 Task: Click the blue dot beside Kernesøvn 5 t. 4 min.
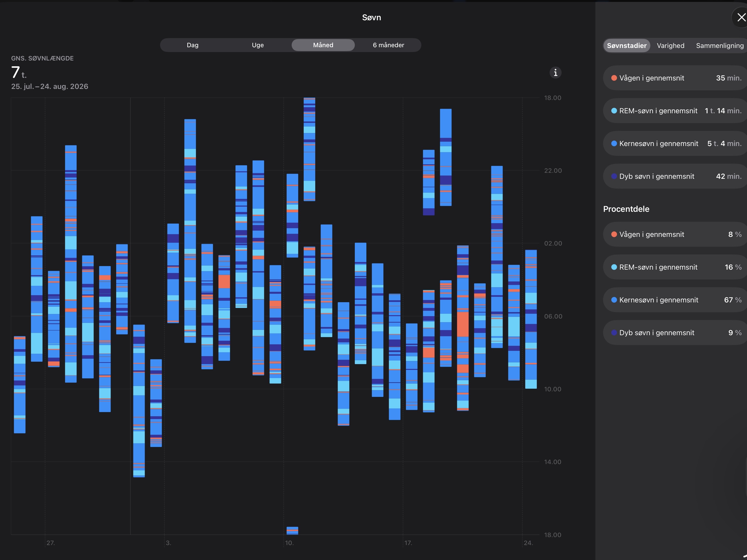(614, 143)
